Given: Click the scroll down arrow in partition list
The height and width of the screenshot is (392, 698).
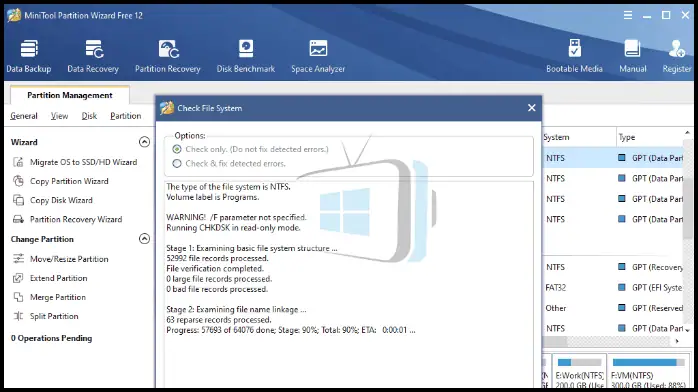Looking at the screenshot, I should click(x=688, y=330).
